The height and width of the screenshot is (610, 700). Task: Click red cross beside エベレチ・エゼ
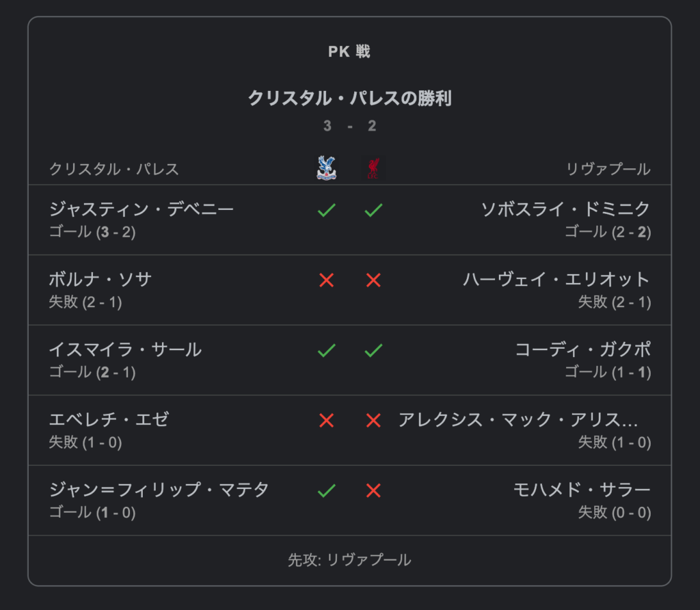(x=326, y=420)
